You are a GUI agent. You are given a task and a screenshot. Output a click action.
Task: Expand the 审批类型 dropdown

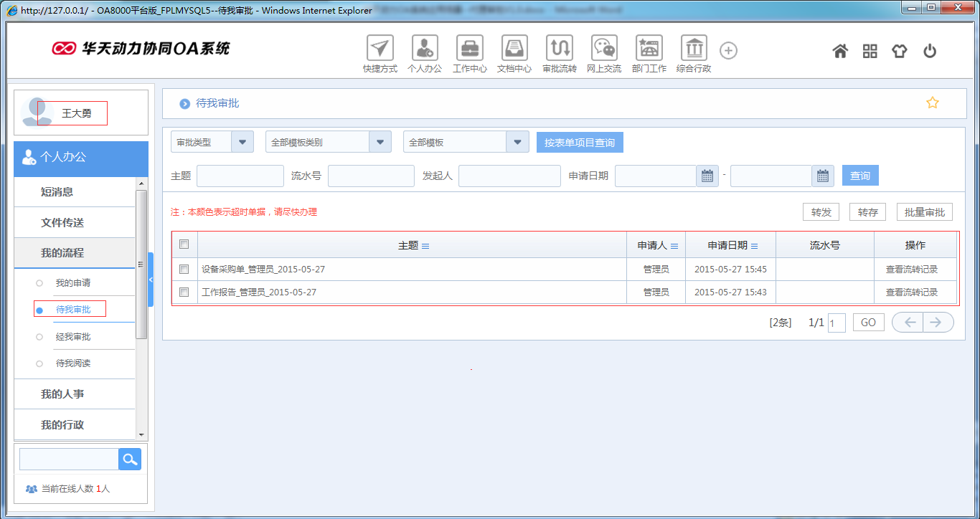click(x=242, y=142)
